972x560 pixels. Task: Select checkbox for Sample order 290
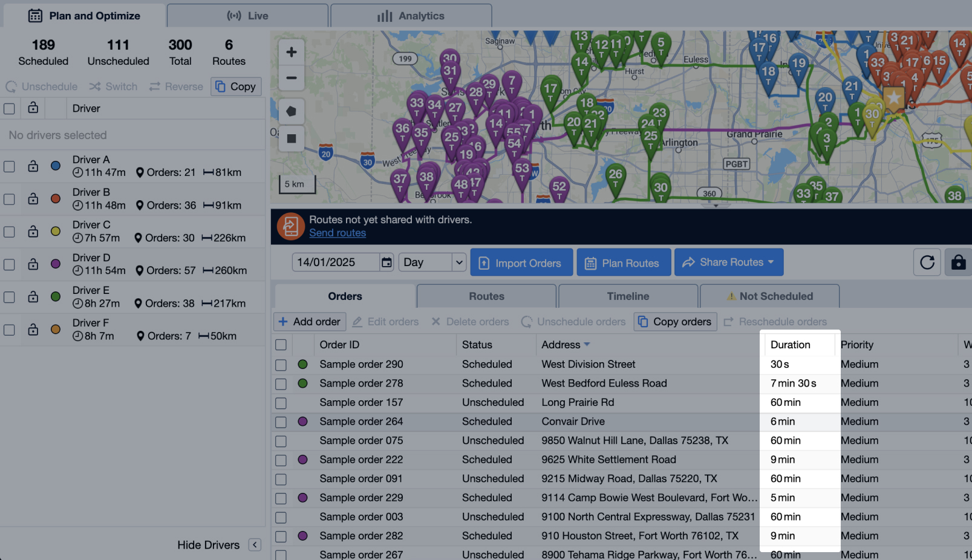tap(281, 365)
